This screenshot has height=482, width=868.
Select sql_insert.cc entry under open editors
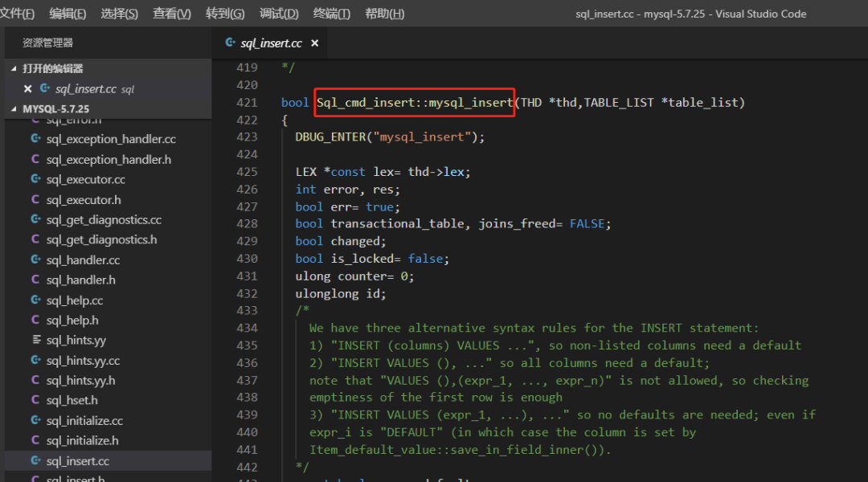tap(108, 88)
